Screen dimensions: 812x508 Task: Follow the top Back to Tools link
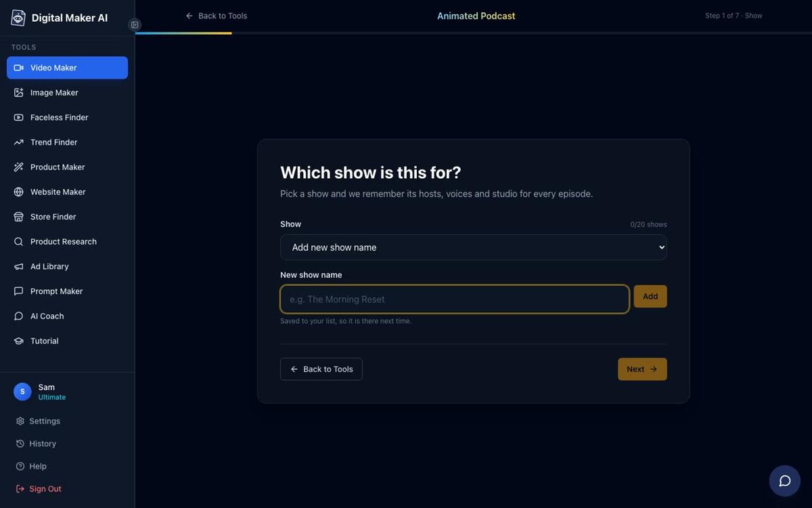click(x=217, y=16)
